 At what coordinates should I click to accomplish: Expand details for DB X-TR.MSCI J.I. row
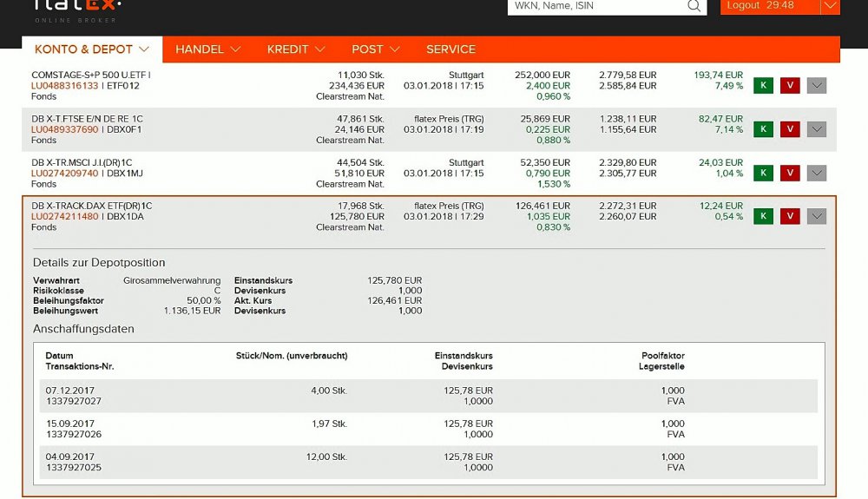point(817,173)
